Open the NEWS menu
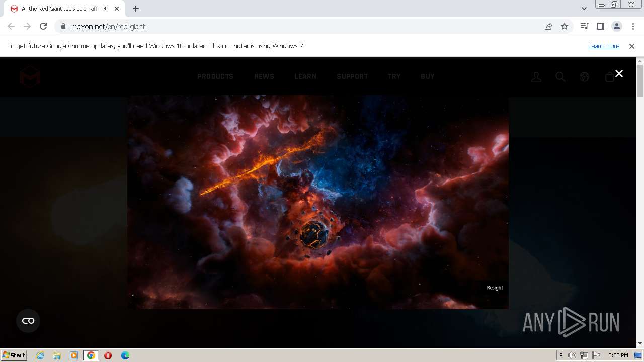644x362 pixels. [264, 76]
